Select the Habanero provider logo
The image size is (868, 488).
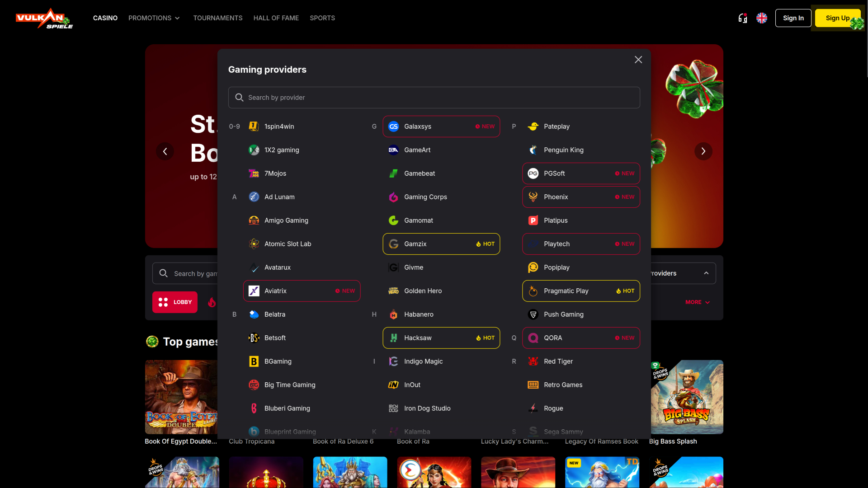coord(393,314)
